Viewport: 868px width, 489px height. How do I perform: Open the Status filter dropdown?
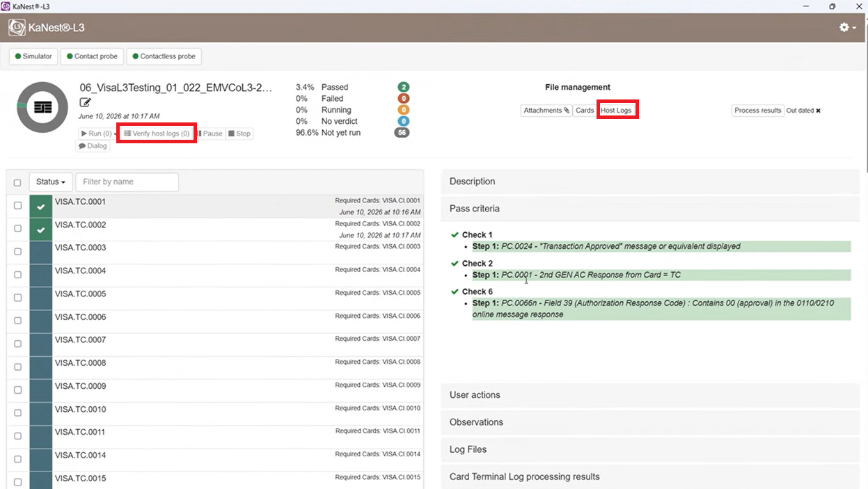click(50, 182)
